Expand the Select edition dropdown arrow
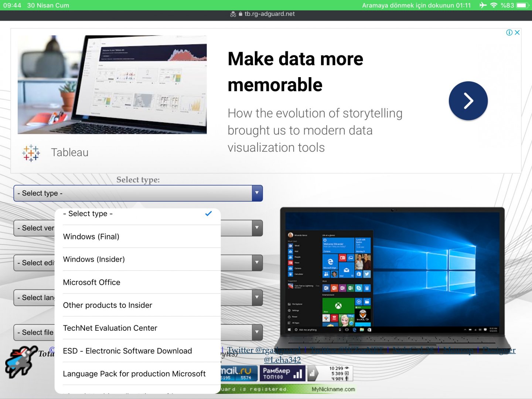Image resolution: width=532 pixels, height=399 pixels. 257,263
